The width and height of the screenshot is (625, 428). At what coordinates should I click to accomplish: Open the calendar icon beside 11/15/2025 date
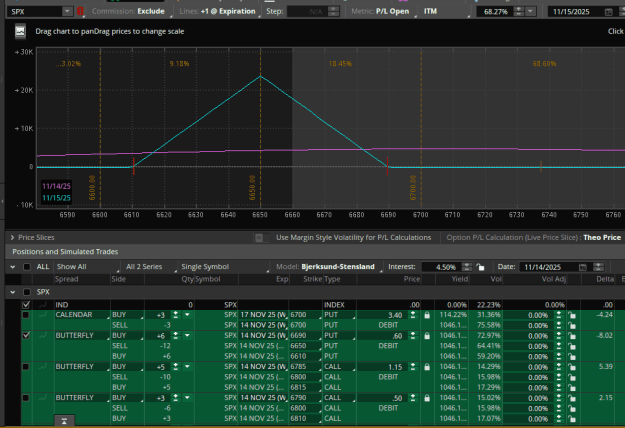click(x=608, y=12)
